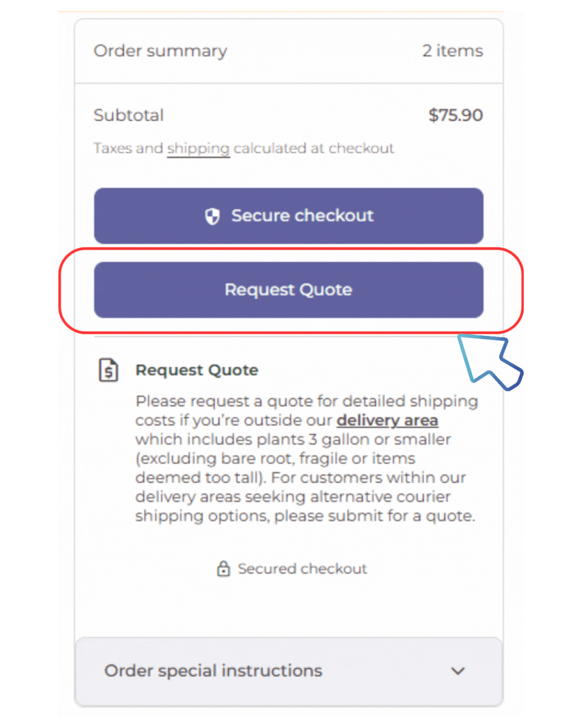Click the text "calculated at checkout"
The width and height of the screenshot is (582, 728).
[314, 148]
